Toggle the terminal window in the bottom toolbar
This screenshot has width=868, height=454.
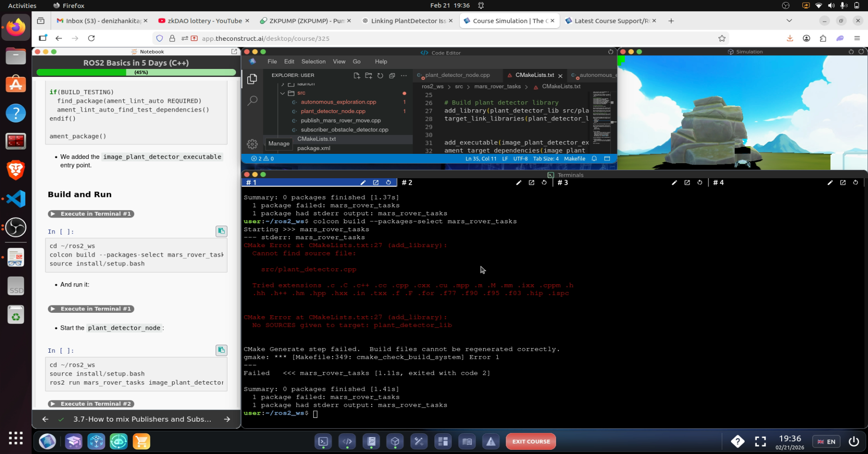[323, 441]
